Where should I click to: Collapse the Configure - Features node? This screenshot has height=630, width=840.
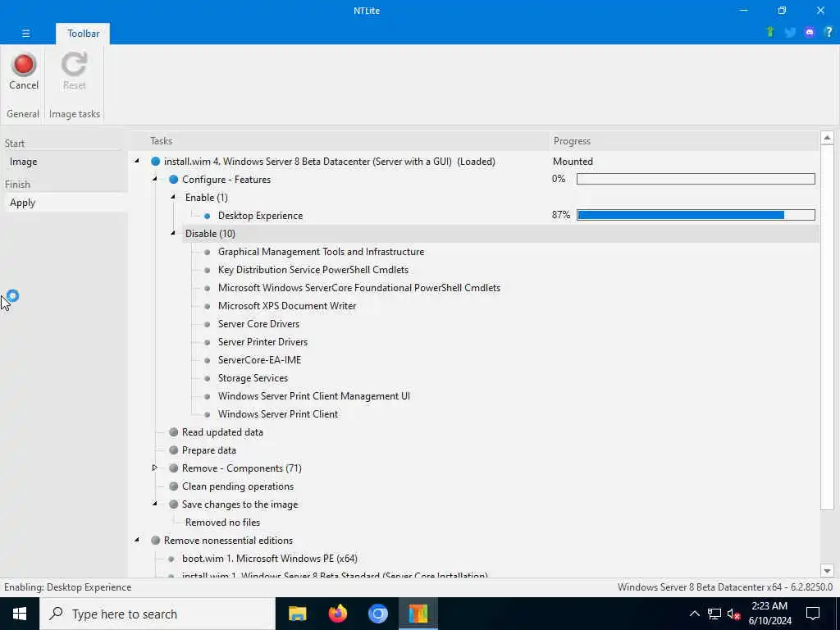point(155,179)
